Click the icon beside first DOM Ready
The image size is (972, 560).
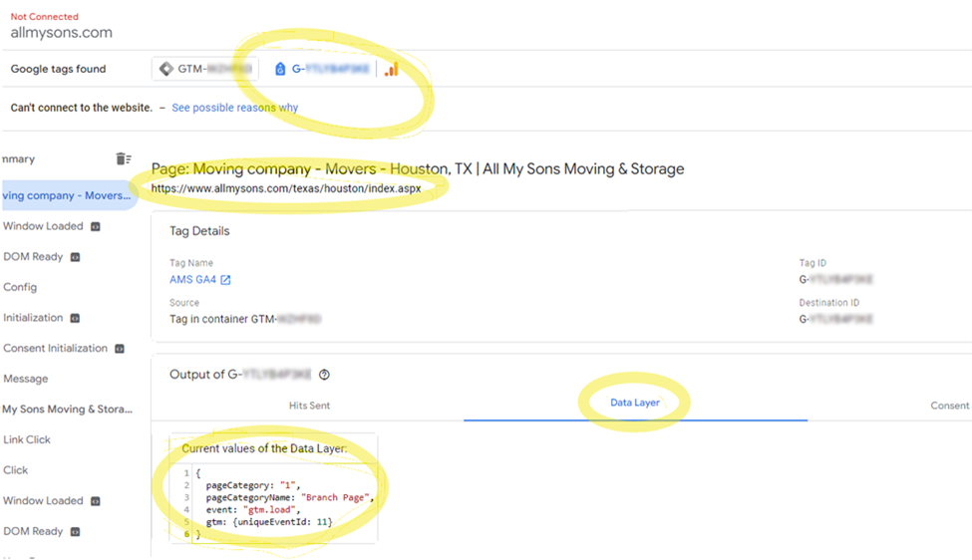pos(75,257)
